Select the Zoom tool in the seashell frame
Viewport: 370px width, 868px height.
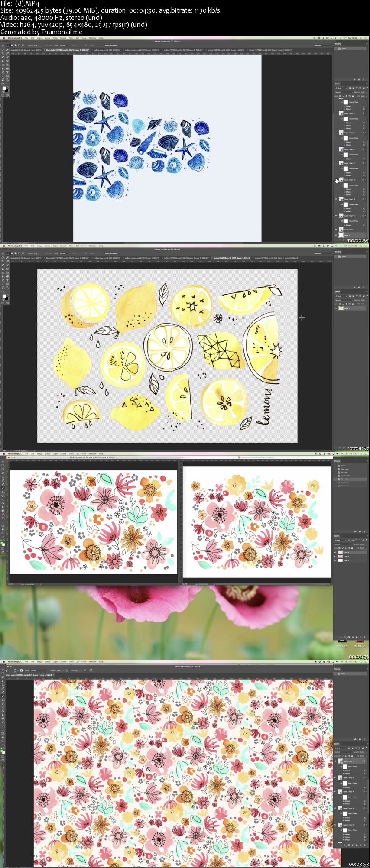pyautogui.click(x=8, y=80)
